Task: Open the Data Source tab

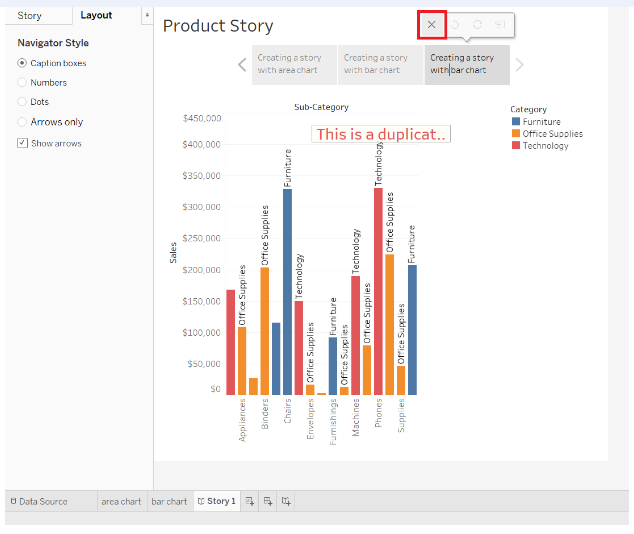Action: (x=38, y=501)
